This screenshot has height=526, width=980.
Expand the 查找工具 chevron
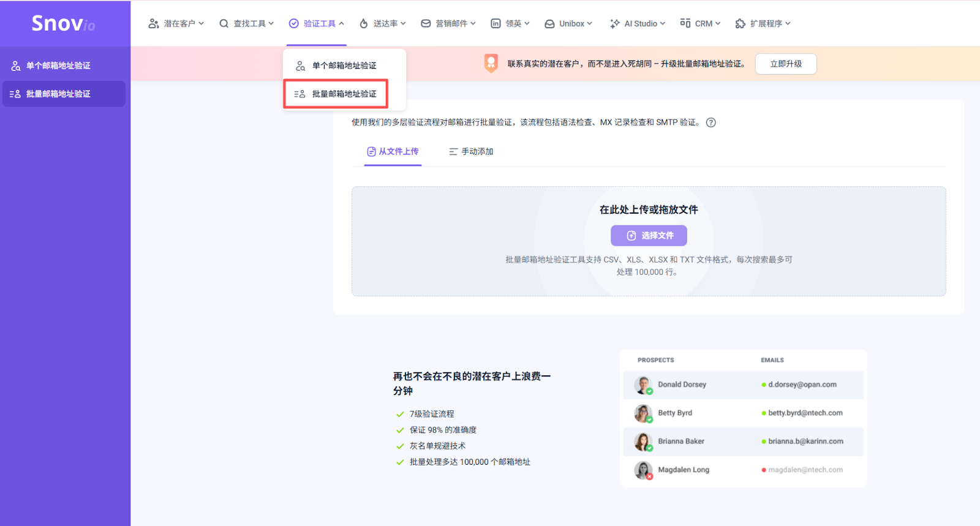(x=271, y=23)
